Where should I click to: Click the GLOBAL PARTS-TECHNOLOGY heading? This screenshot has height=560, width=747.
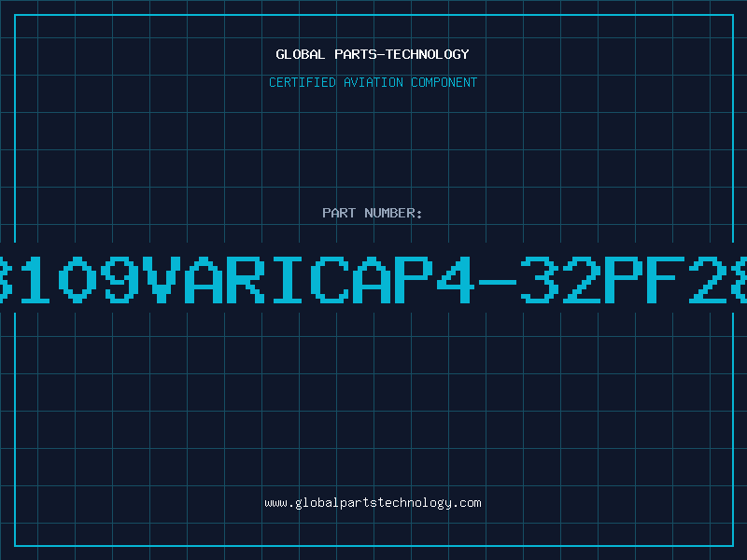coord(373,54)
